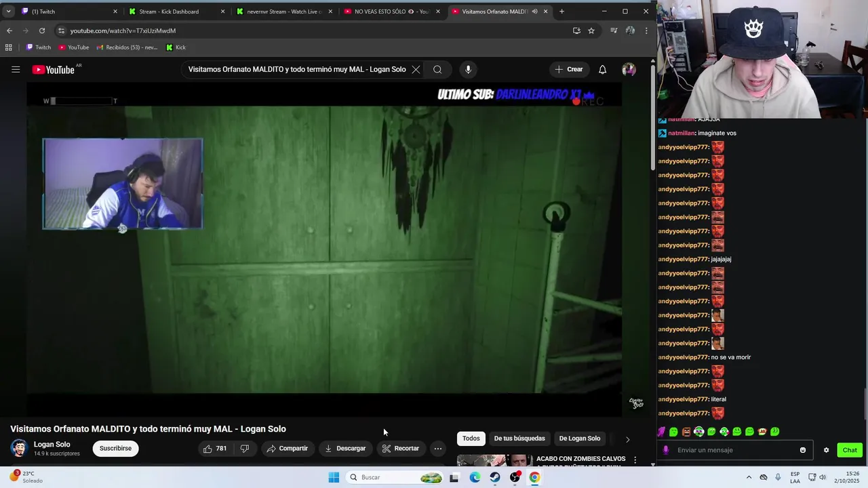Click the Recortar clip button
868x488 pixels.
tap(401, 449)
